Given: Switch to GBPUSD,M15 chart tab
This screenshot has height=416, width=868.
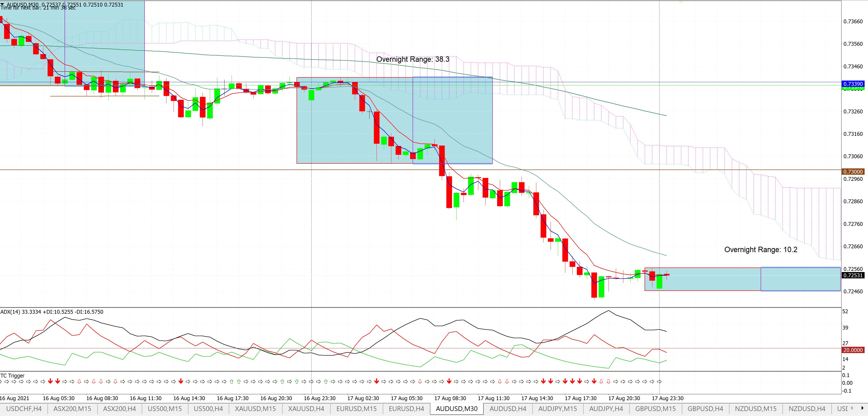Looking at the screenshot, I should coord(655,409).
